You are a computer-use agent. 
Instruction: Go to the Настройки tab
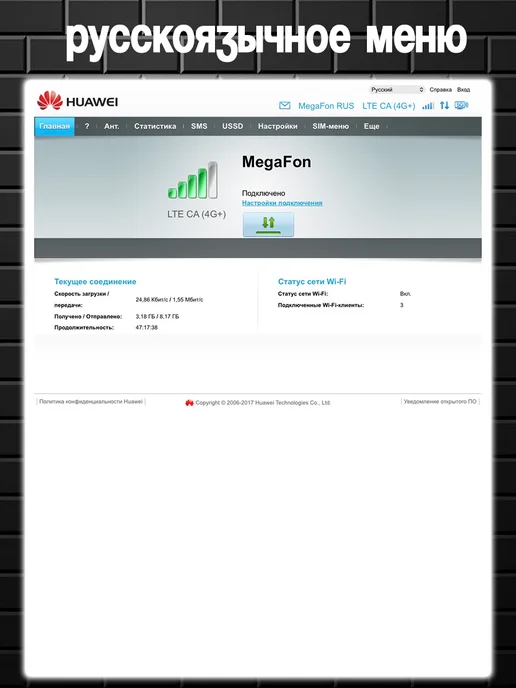click(x=277, y=126)
